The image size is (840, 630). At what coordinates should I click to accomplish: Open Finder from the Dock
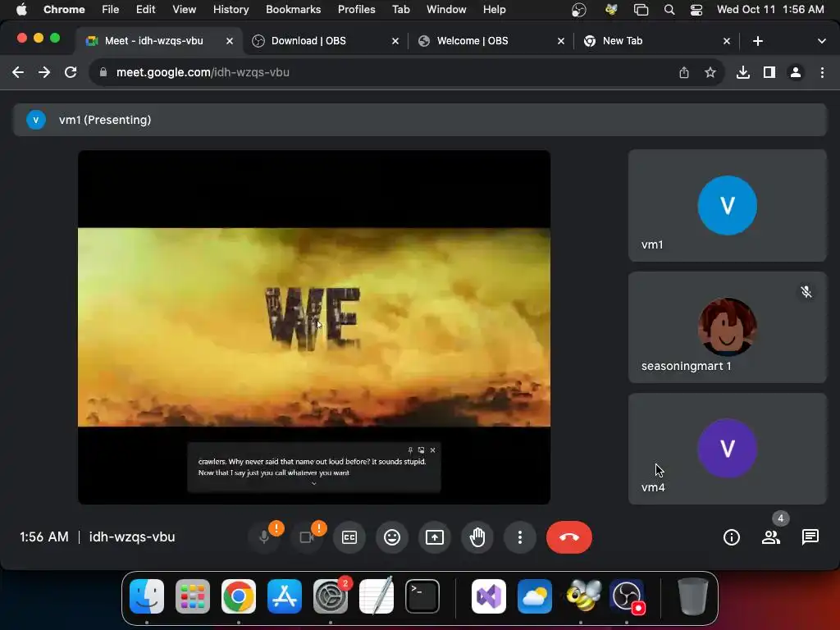[x=147, y=596]
